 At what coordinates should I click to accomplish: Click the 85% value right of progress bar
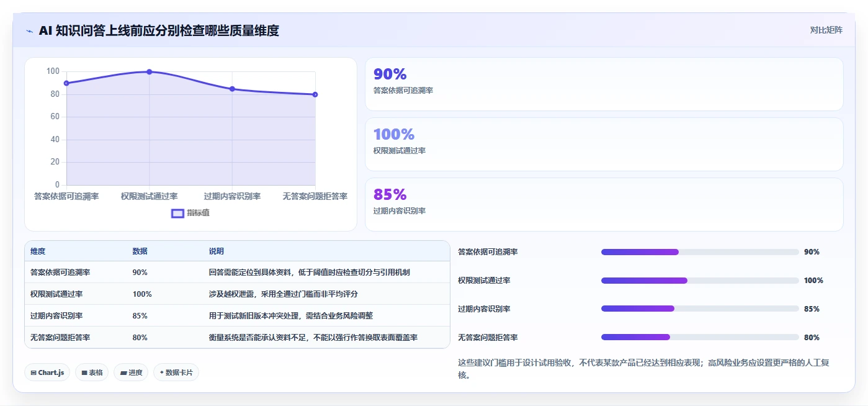812,309
